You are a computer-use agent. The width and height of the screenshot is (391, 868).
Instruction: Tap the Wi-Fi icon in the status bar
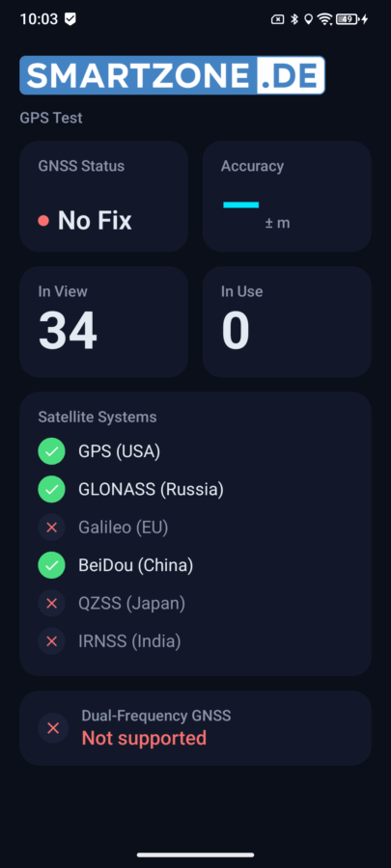tap(325, 19)
